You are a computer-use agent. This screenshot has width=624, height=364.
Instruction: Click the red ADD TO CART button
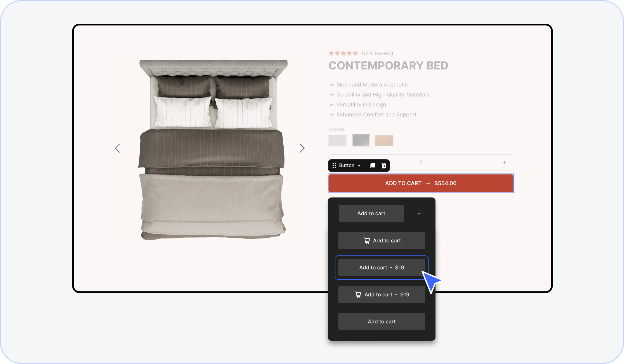pos(421,183)
